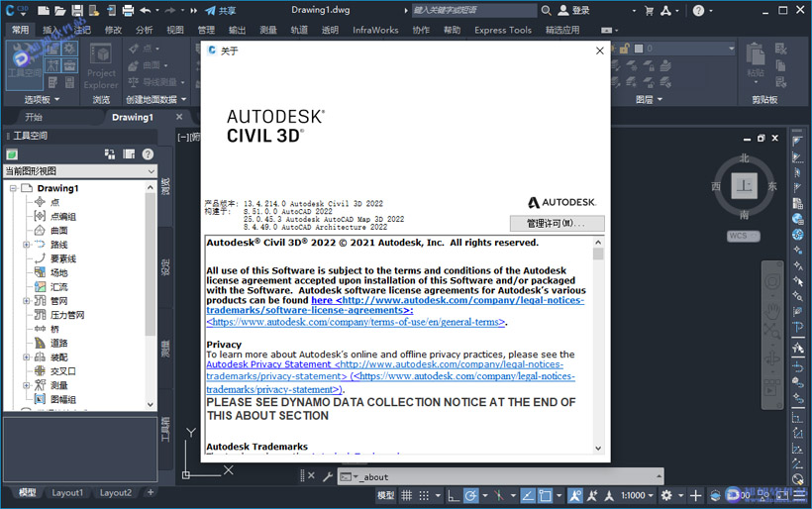Open Project Explorer from the ribbon
The height and width of the screenshot is (509, 812).
[101, 66]
